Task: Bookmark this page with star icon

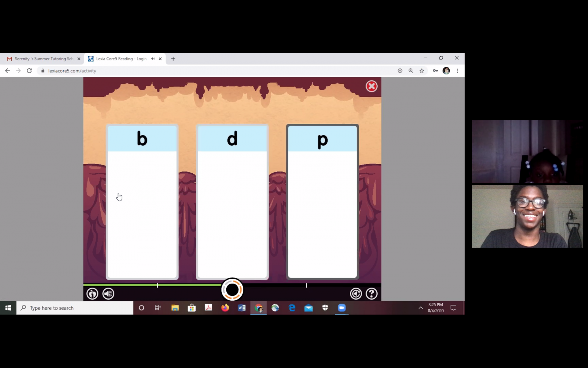Action: click(422, 71)
